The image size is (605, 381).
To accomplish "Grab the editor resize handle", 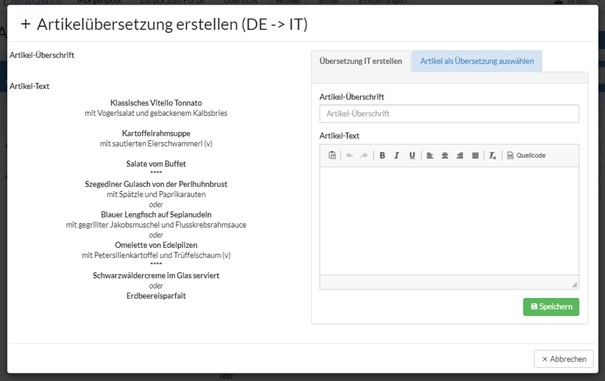I will 574,284.
